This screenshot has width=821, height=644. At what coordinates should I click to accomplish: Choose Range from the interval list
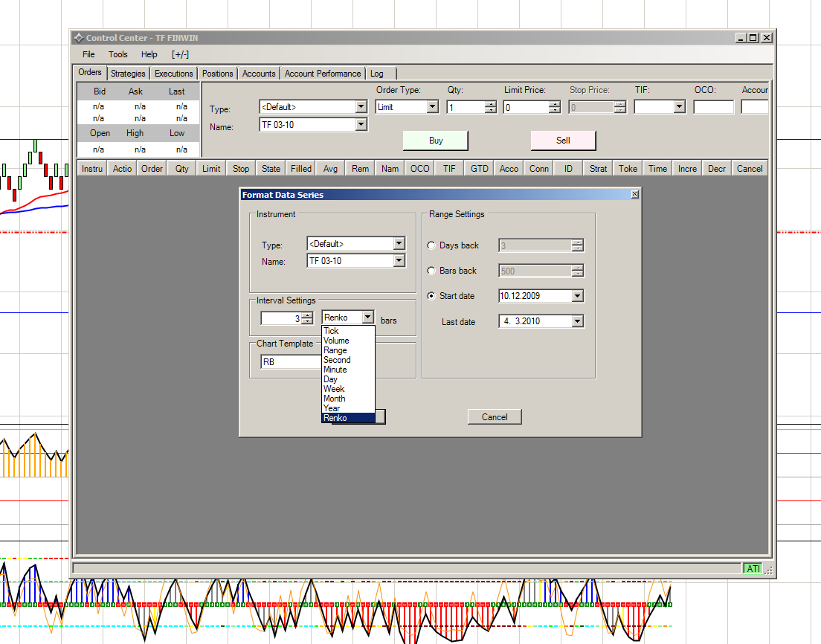(x=335, y=350)
